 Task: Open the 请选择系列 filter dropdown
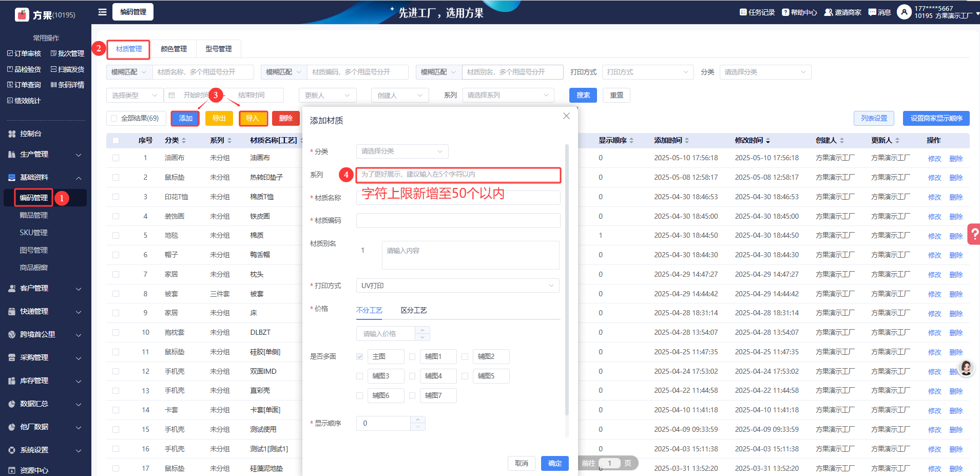(508, 96)
